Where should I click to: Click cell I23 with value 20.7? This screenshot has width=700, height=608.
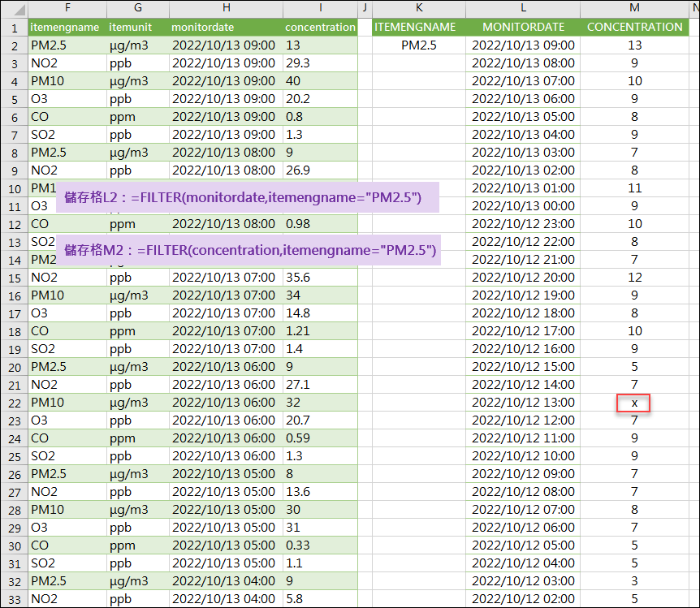pos(321,420)
